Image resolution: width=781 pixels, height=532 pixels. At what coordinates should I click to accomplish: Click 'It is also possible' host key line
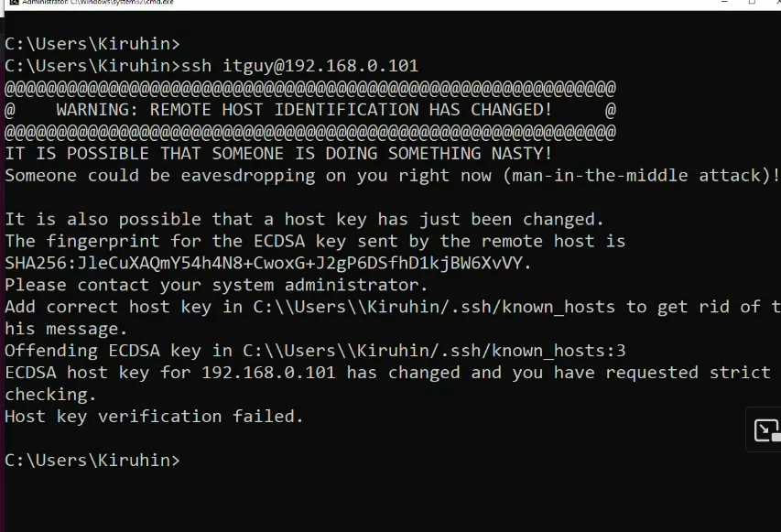[304, 220]
